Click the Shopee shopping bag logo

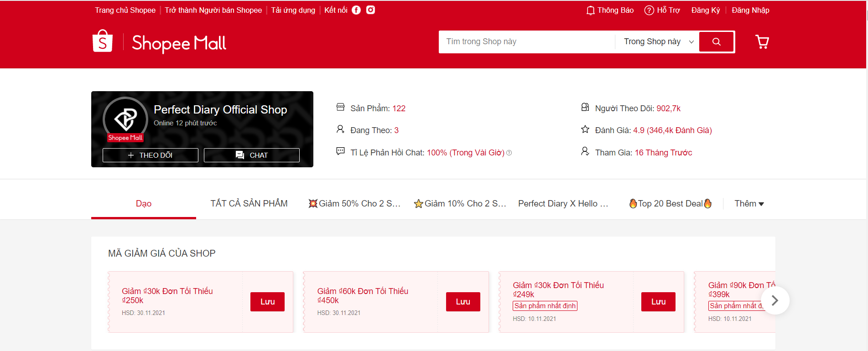103,41
